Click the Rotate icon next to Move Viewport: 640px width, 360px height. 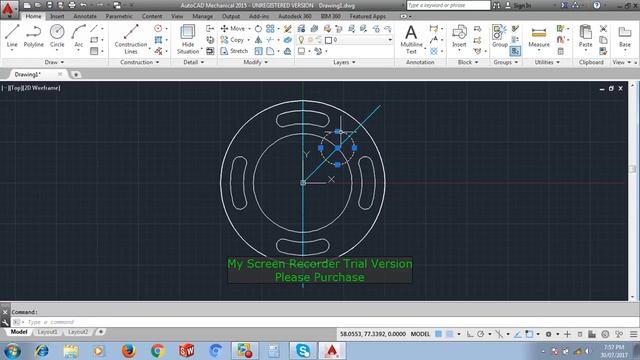coord(258,29)
